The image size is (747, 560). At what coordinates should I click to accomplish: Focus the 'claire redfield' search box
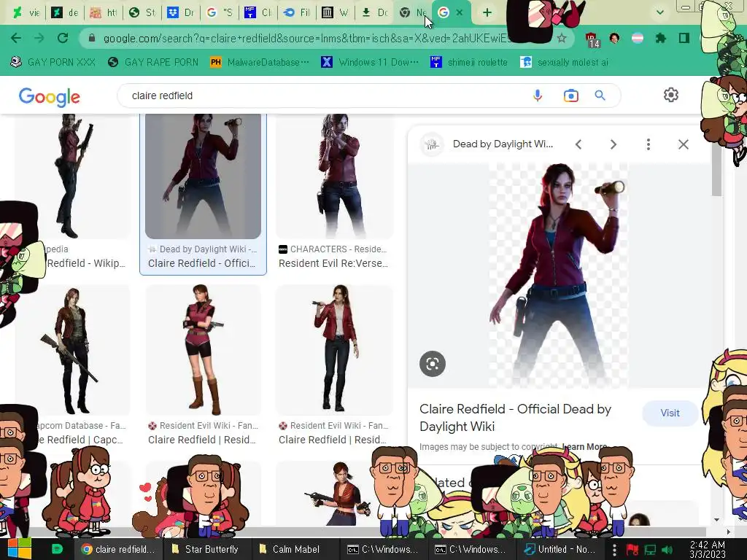(329, 96)
